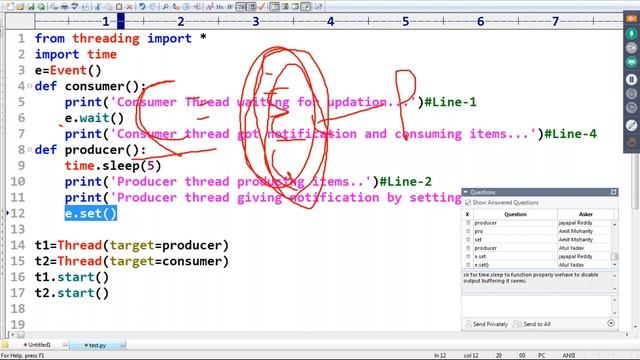This screenshot has width=640, height=360.
Task: Click the Paste clipboard icon
Action: click(119, 7)
